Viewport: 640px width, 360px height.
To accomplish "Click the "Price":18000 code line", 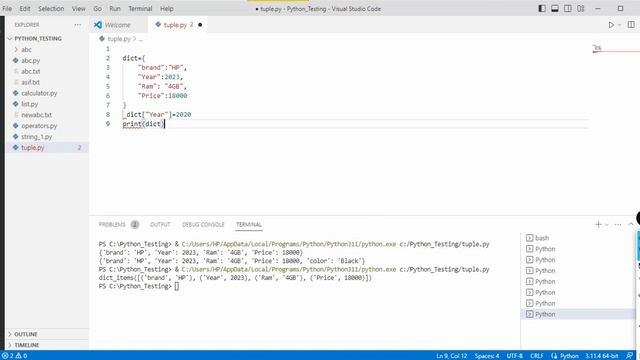I will pos(162,96).
